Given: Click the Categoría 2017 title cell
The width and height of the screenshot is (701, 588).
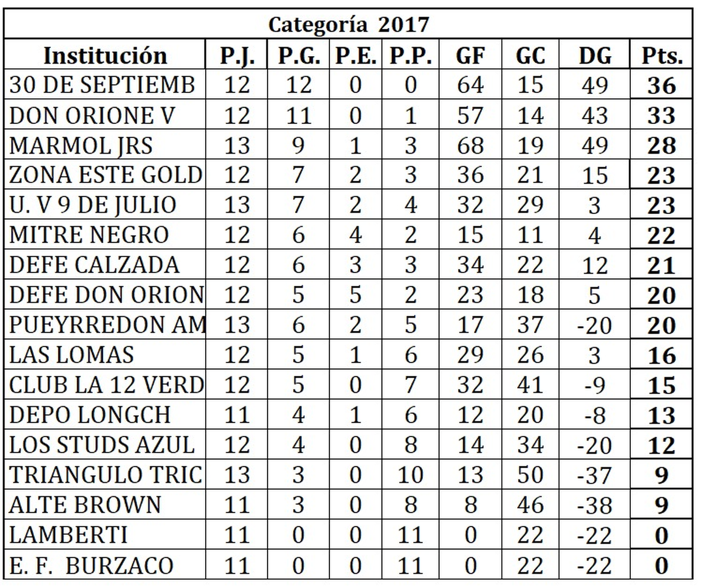Looking at the screenshot, I should (349, 25).
